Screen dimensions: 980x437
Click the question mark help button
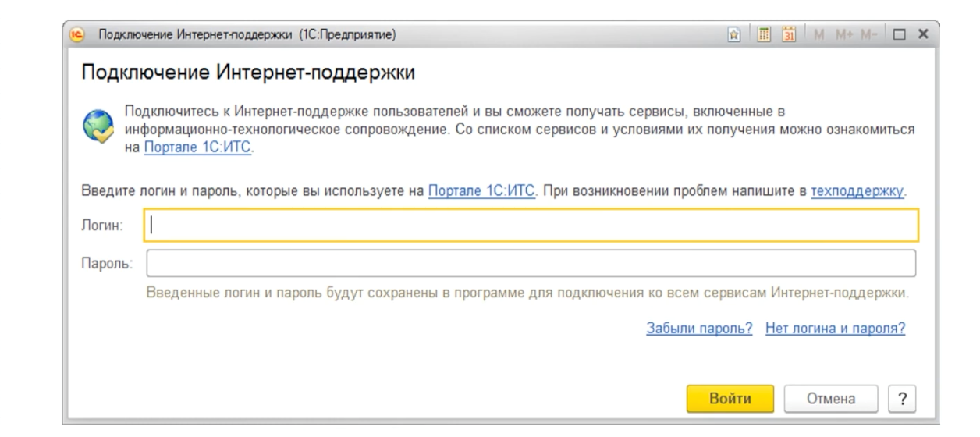(901, 399)
